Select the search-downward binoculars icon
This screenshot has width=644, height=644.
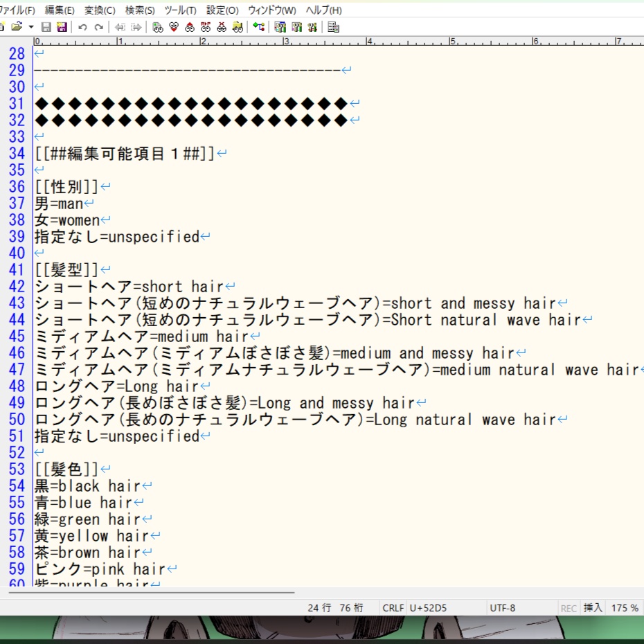tap(173, 27)
